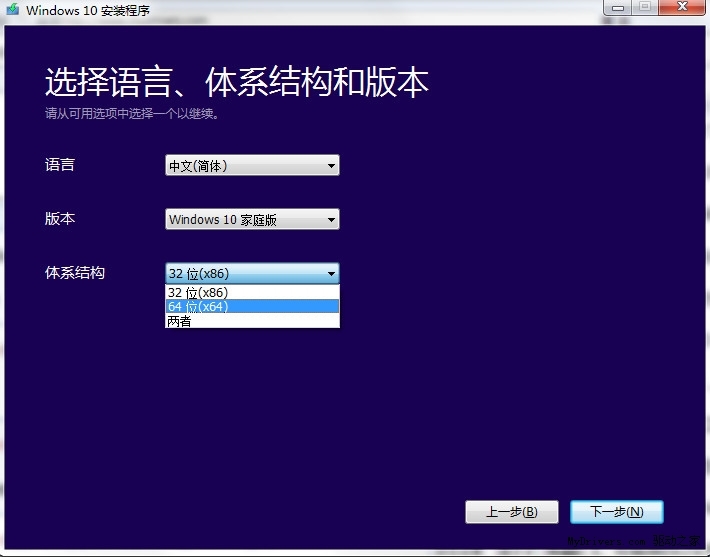Choose the 两者 option in the list
Image resolution: width=710 pixels, height=557 pixels.
252,321
